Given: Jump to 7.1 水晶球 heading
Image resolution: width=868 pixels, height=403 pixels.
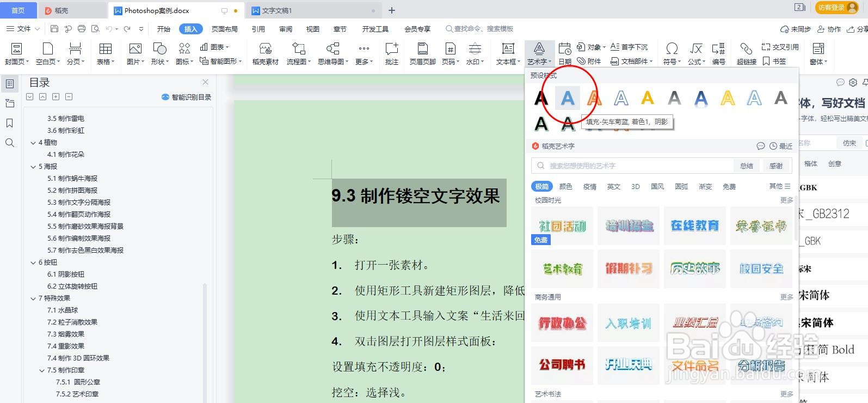Looking at the screenshot, I should [x=63, y=310].
